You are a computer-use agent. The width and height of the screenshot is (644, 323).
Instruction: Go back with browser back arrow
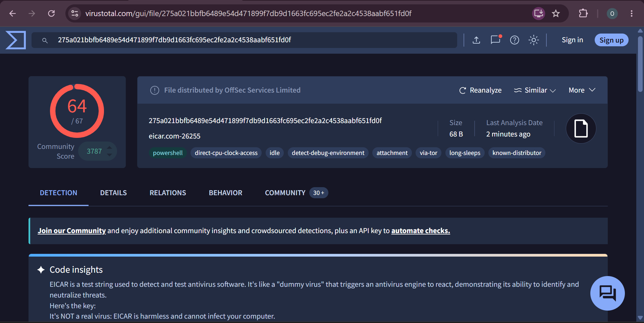pyautogui.click(x=12, y=13)
